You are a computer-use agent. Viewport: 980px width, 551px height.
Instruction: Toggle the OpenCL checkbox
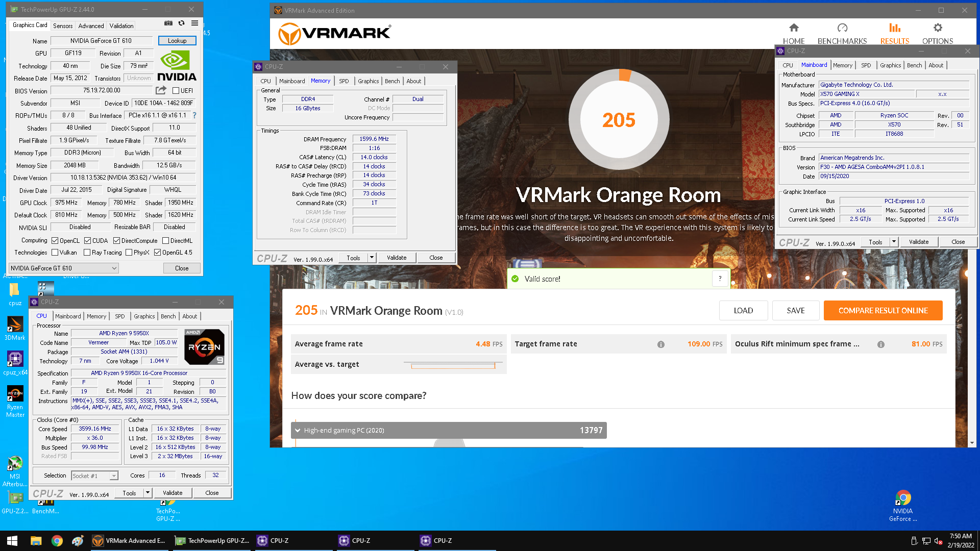point(55,241)
